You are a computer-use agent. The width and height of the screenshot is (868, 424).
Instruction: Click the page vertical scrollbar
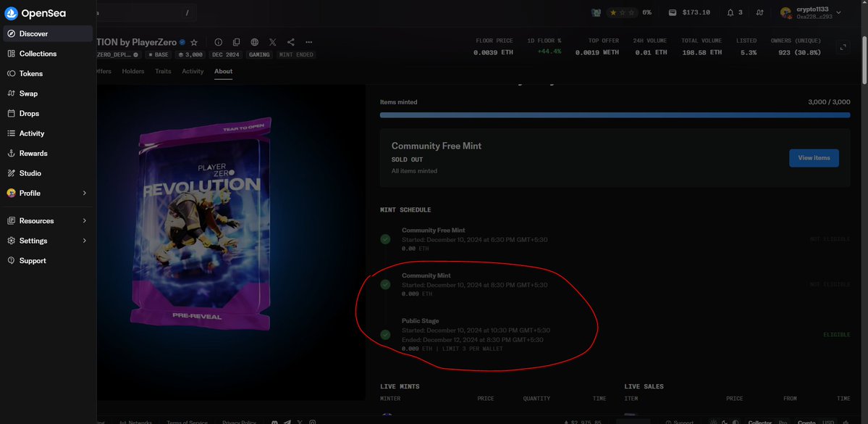(864, 61)
